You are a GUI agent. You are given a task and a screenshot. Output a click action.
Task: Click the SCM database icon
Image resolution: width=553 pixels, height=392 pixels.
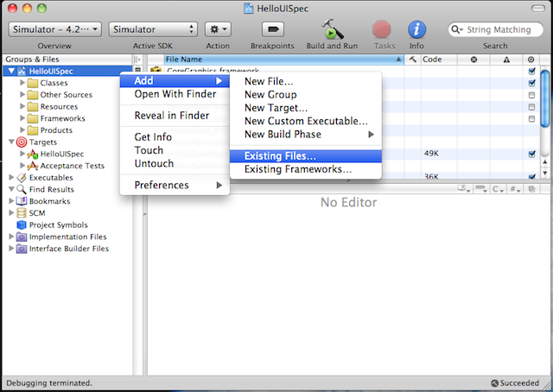22,213
